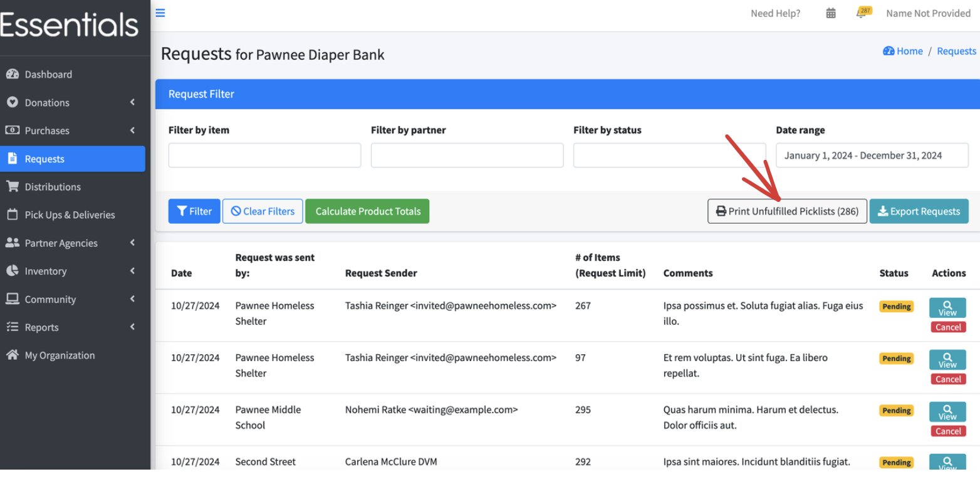Expand the Reports submenu chevron
This screenshot has width=980, height=479.
(x=133, y=327)
